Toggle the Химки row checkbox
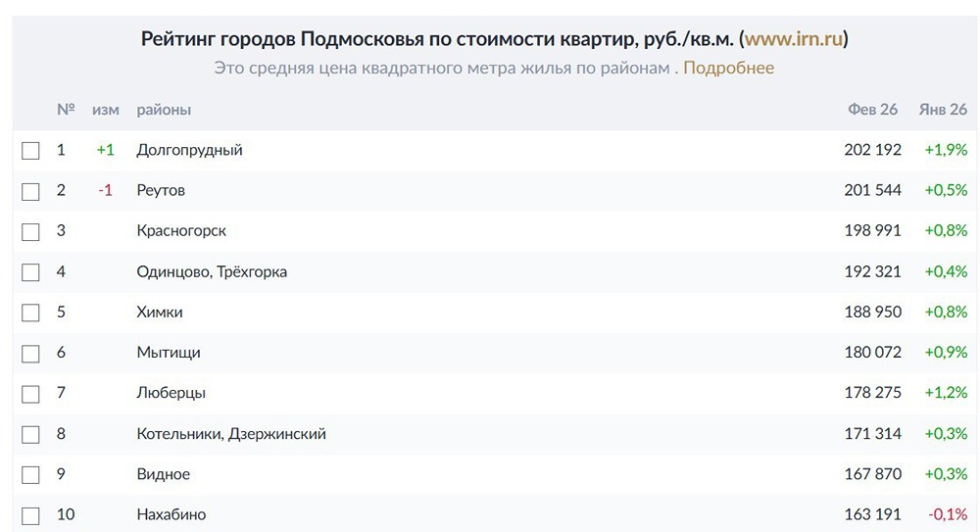 coord(30,313)
